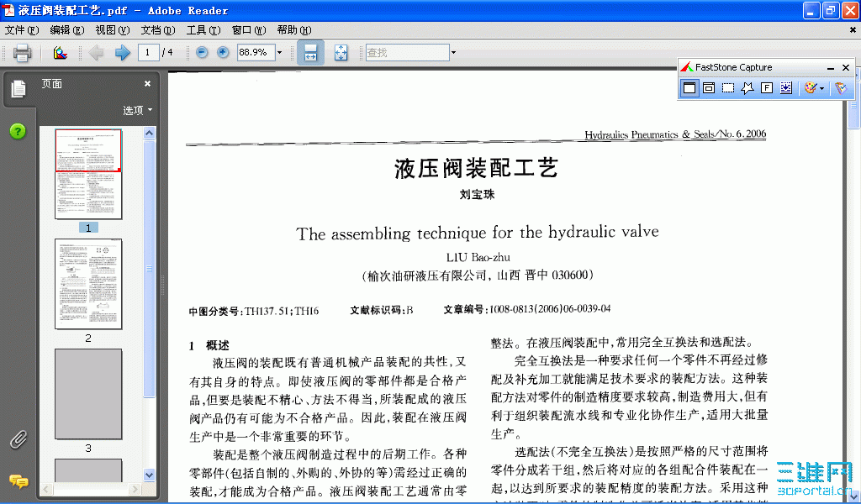
Task: FastStone: capture rectangular region icon
Action: (728, 87)
